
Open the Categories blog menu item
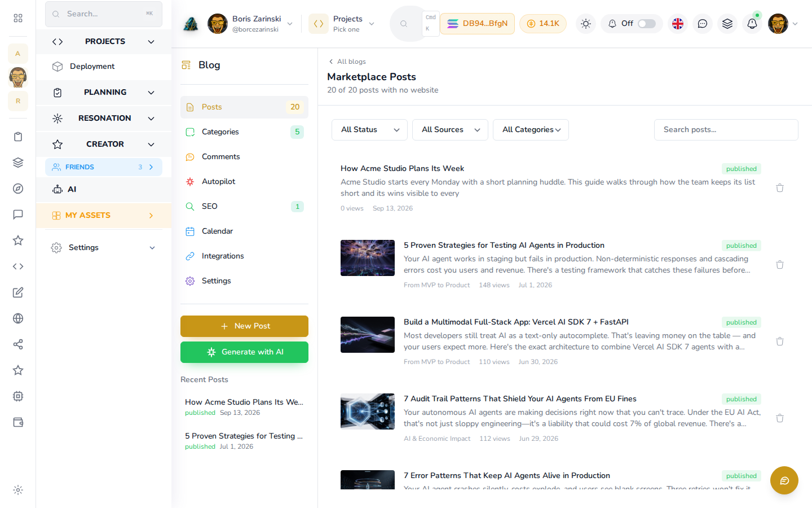[x=244, y=132]
